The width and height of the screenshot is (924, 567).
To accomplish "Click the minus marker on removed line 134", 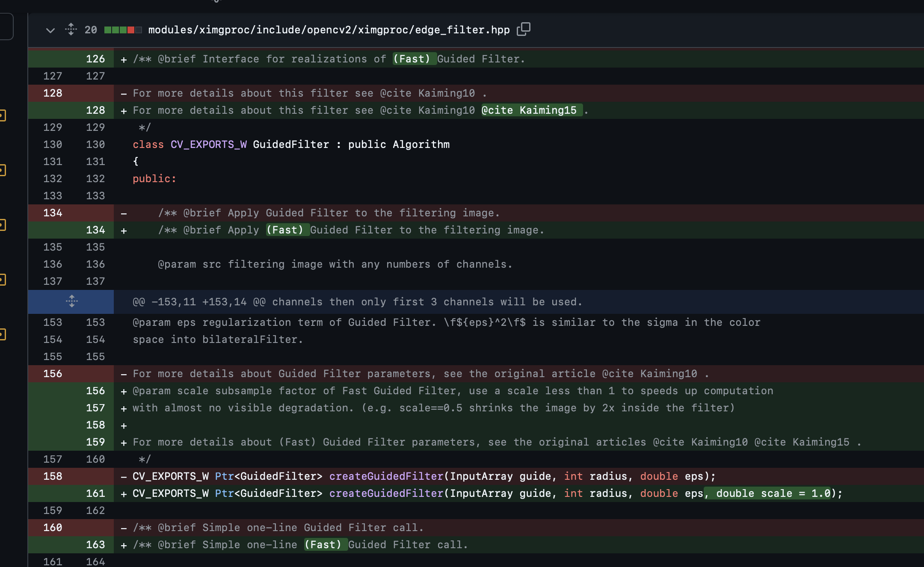I will pos(124,213).
